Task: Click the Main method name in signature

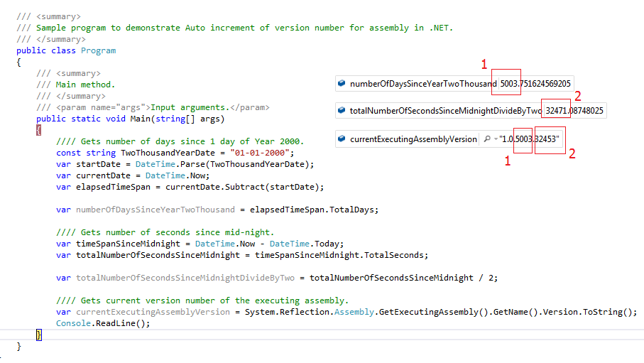Action: pos(141,119)
